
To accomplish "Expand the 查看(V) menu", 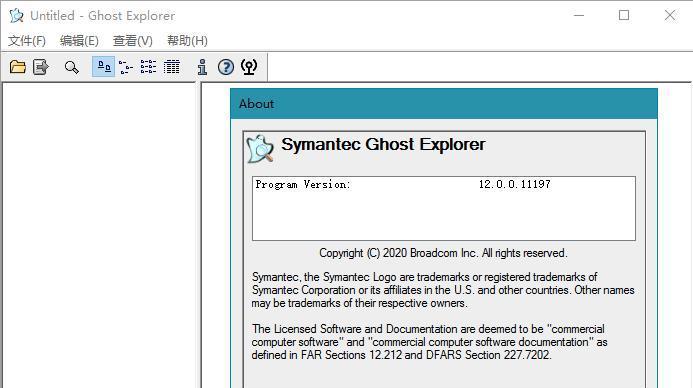I will point(133,41).
